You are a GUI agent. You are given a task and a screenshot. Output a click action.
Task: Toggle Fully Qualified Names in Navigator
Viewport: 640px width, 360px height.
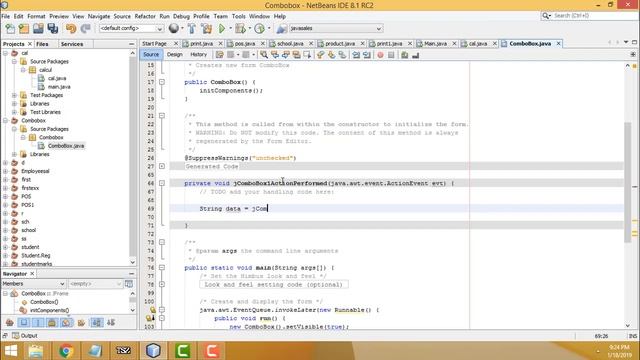81,322
